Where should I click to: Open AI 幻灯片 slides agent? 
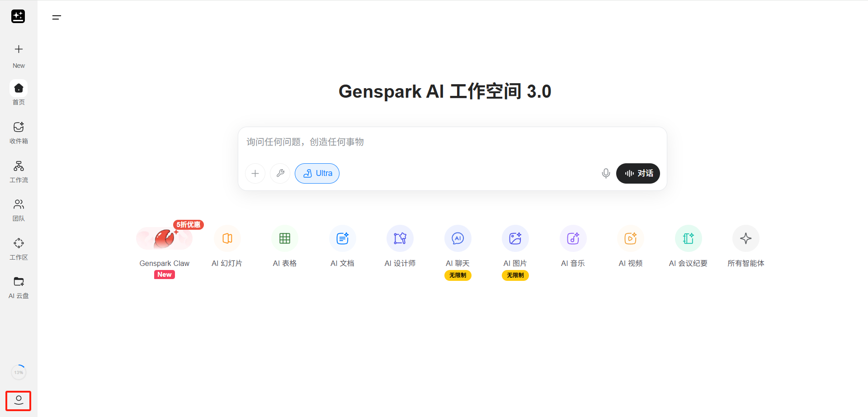pos(227,244)
